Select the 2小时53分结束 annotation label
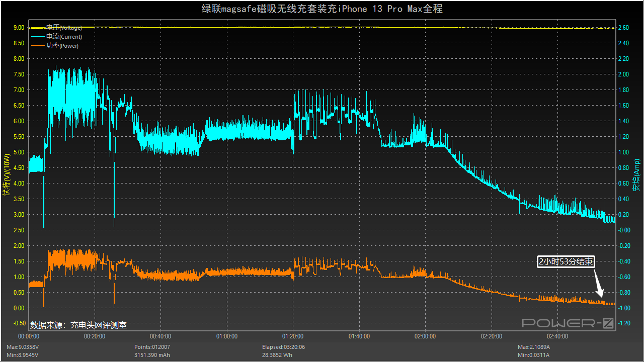Viewport: 644px width, 362px height. [x=566, y=262]
